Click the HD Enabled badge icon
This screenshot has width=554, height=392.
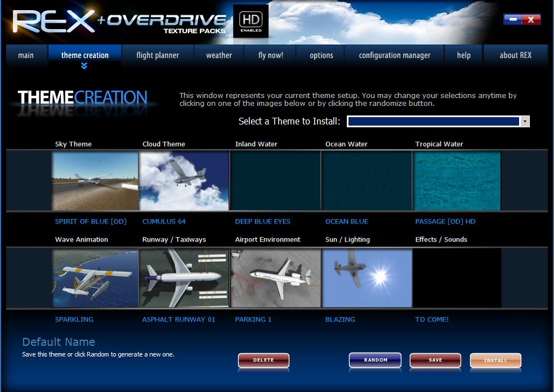point(251,21)
